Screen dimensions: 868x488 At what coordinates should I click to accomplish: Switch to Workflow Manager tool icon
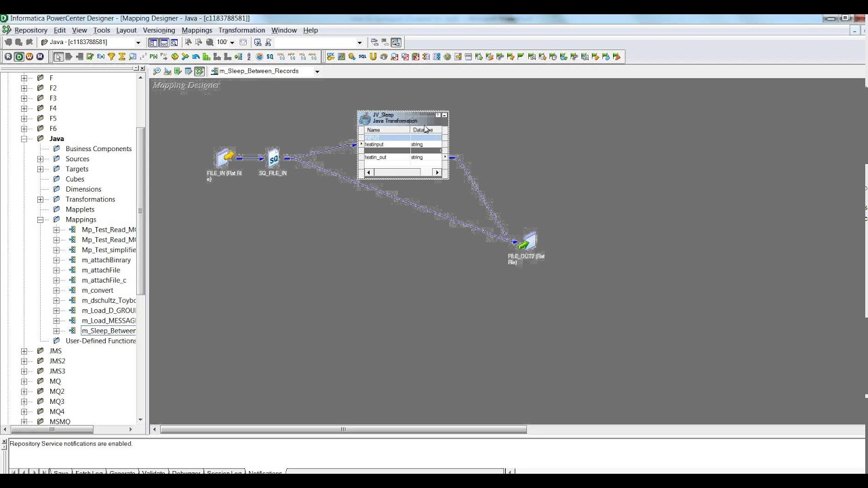(x=30, y=57)
